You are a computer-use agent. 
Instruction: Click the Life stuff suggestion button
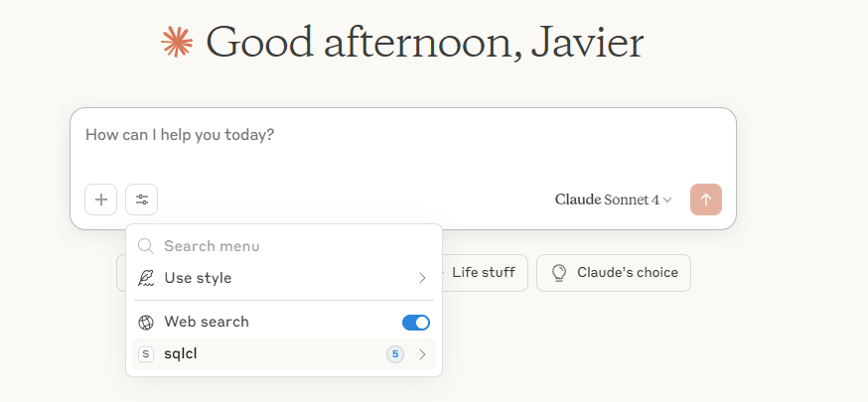(x=483, y=272)
